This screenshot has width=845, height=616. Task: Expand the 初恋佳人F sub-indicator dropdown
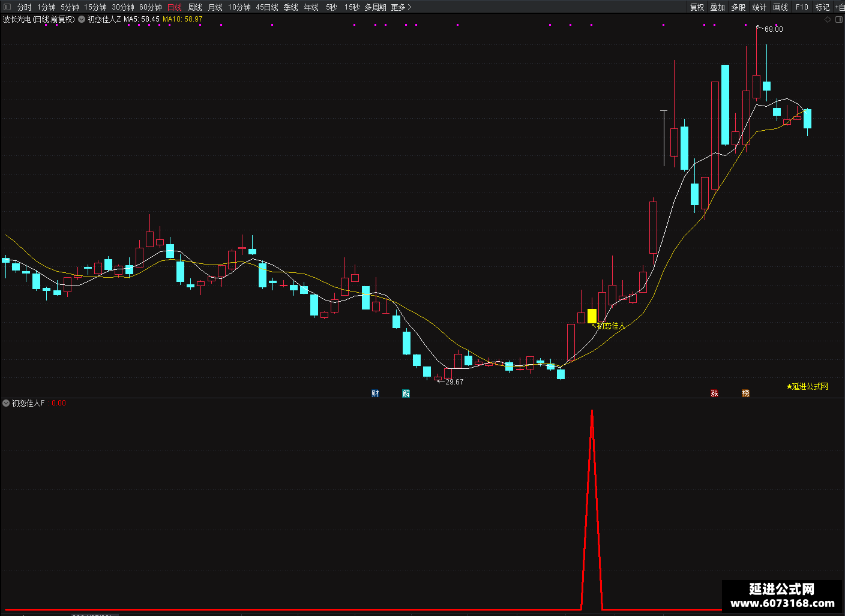point(6,403)
